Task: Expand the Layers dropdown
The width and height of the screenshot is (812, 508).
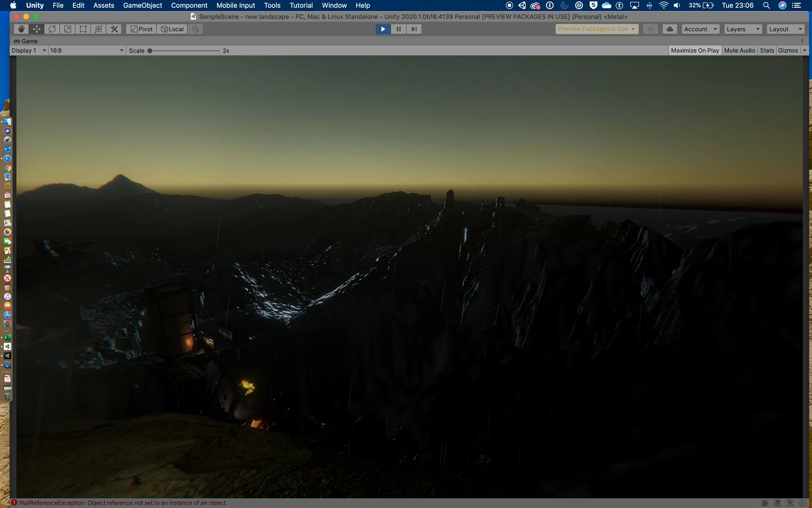Action: 743,29
